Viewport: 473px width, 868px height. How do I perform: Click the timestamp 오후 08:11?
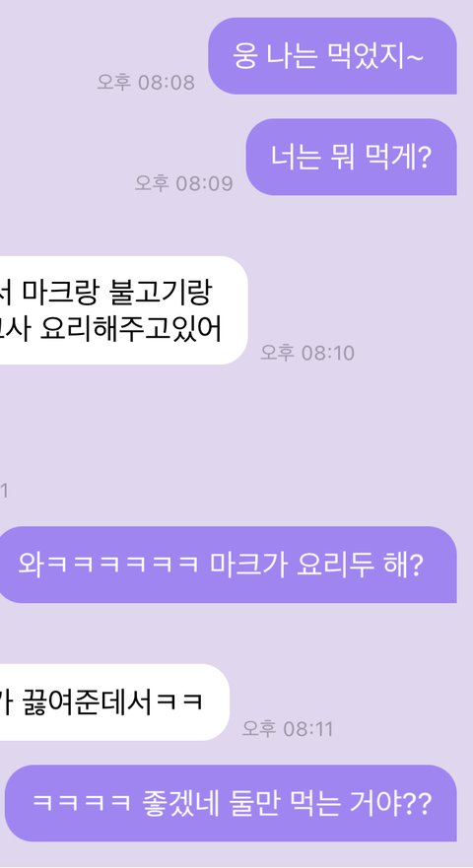288,728
